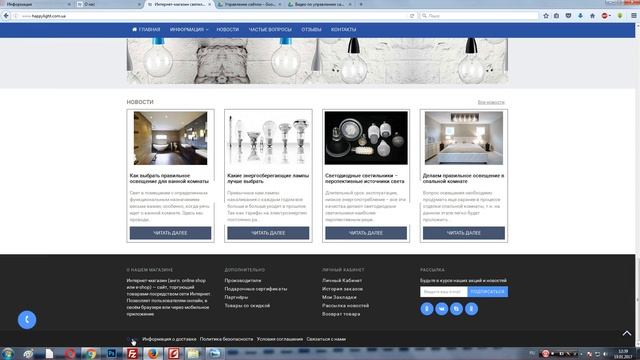Open the Партнёры footer link
This screenshot has width=640, height=360.
tap(236, 298)
